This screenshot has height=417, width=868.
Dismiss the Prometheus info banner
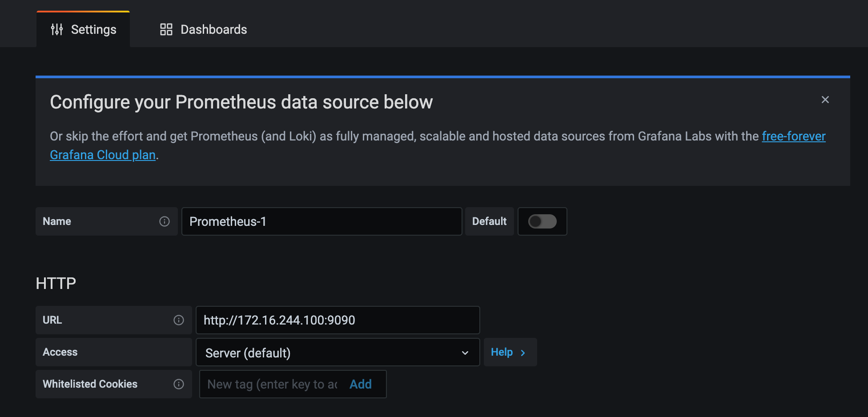coord(825,100)
